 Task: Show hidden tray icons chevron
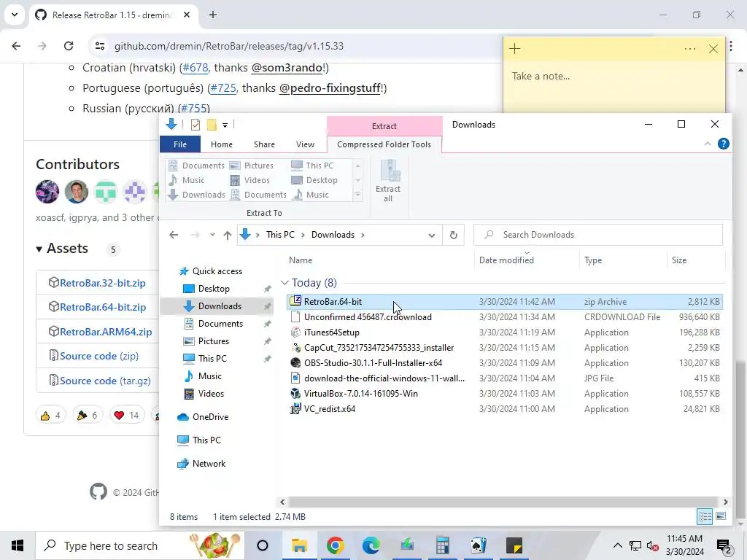pyautogui.click(x=617, y=545)
